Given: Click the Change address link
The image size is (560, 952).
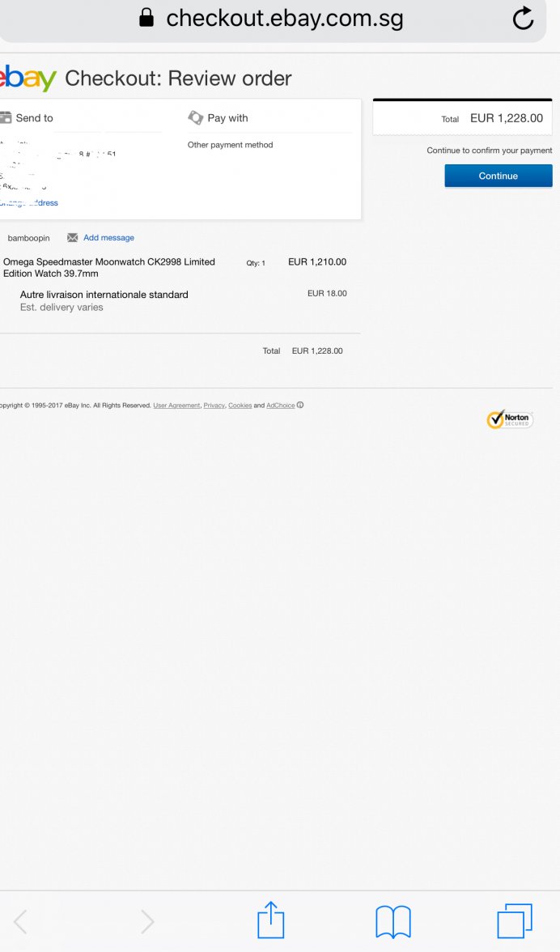Looking at the screenshot, I should click(x=28, y=202).
